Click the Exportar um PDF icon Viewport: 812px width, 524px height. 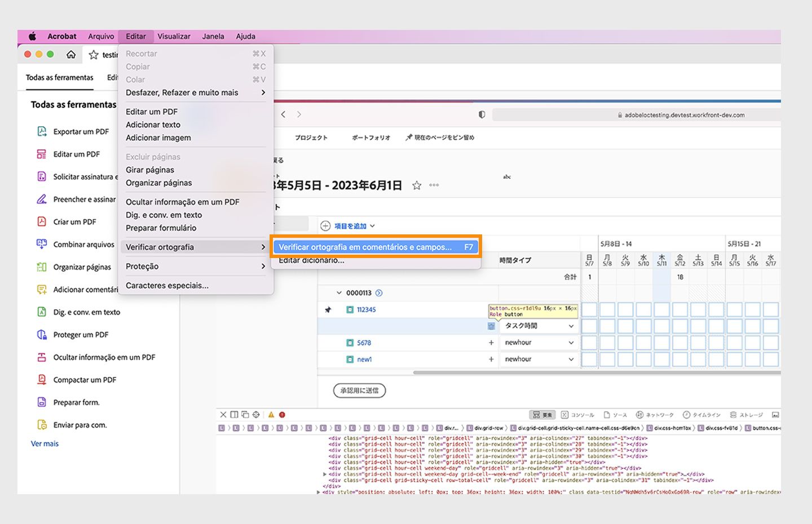tap(42, 131)
